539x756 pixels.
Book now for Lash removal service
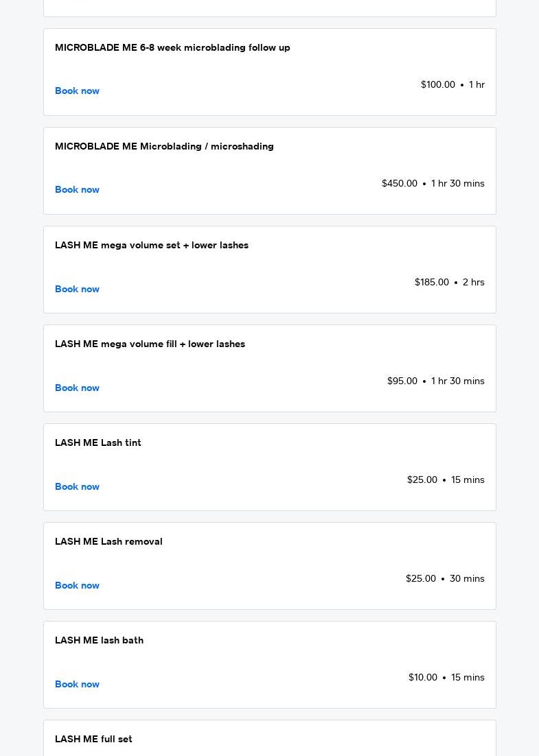(x=77, y=585)
